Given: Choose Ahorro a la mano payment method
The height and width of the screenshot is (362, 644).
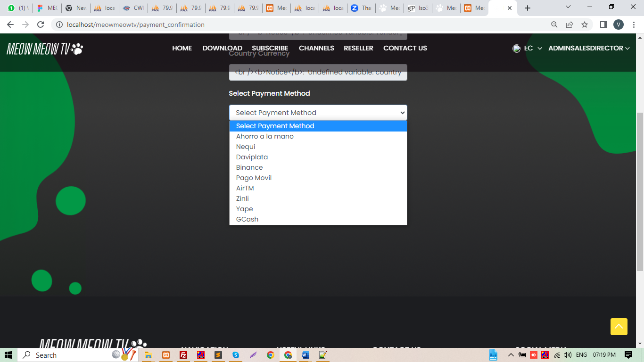Looking at the screenshot, I should pyautogui.click(x=318, y=136).
